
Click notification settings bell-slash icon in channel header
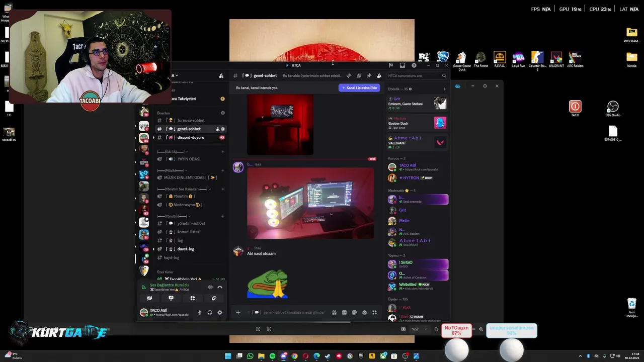tap(359, 75)
